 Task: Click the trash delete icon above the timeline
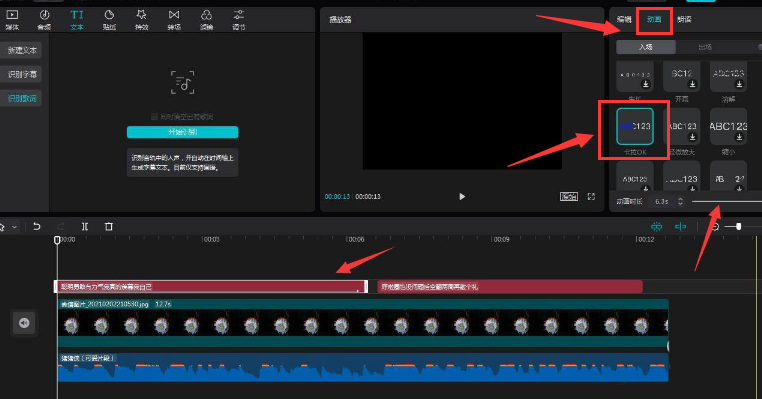coord(109,226)
